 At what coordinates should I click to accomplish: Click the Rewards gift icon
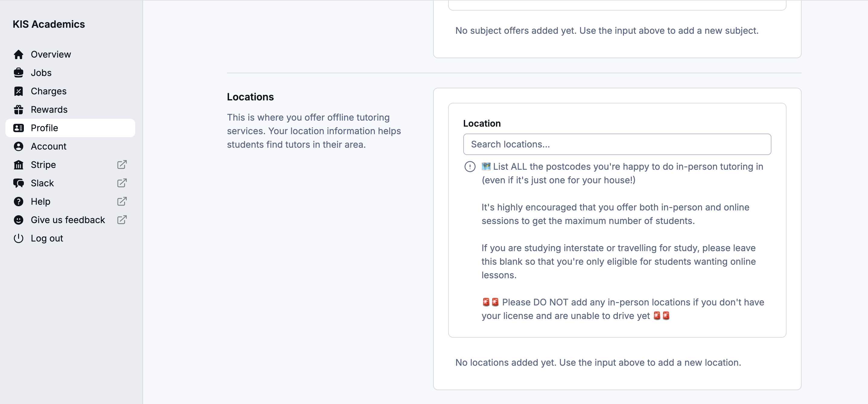18,110
